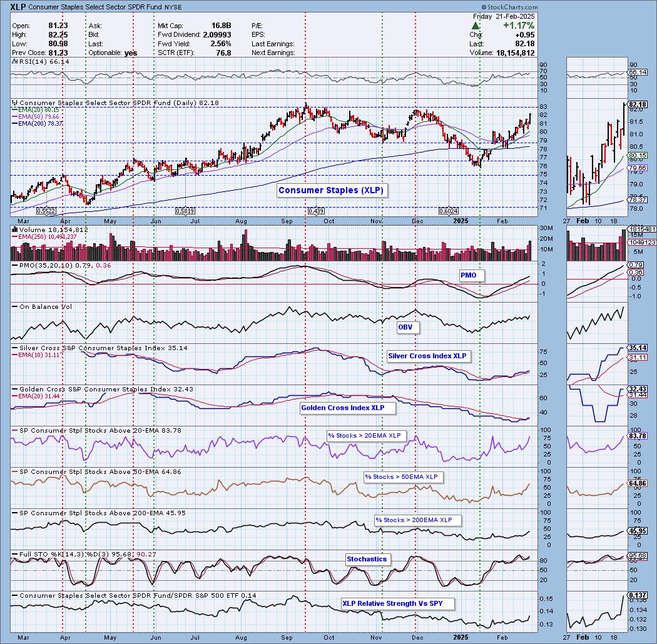Click the 0.137 relative strength tag
Viewport: 657px width, 644px height.
638,595
